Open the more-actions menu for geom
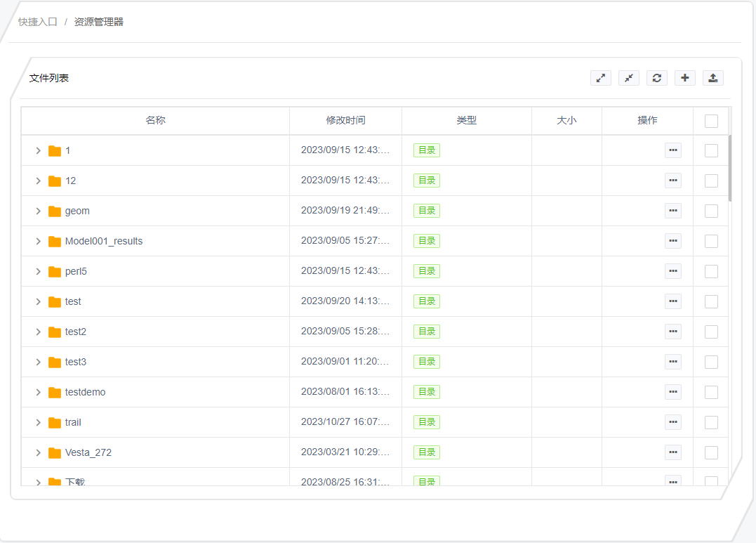 tap(673, 211)
